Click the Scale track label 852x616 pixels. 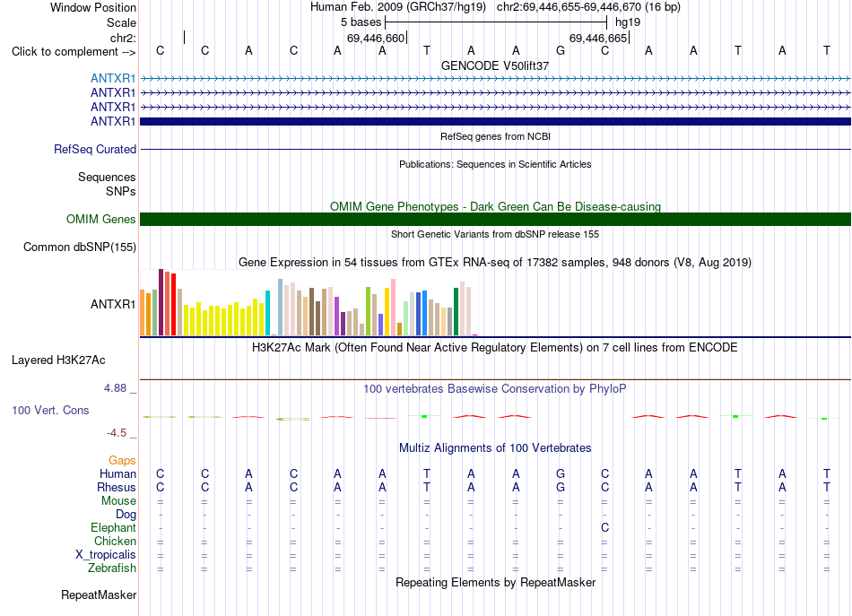pyautogui.click(x=121, y=22)
